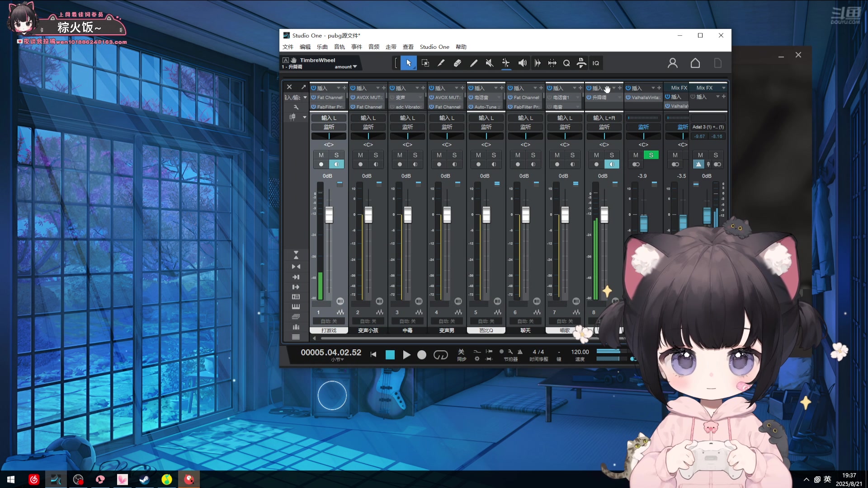The height and width of the screenshot is (488, 868).
Task: Select the Range tool
Action: 425,63
